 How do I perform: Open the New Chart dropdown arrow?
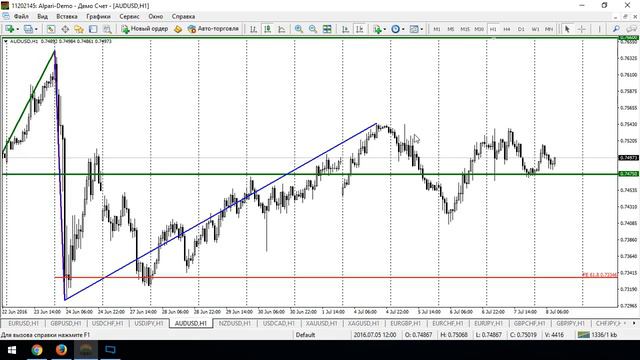point(18,29)
